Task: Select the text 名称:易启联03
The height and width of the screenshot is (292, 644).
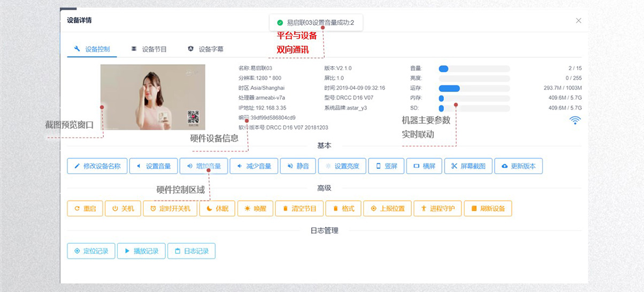Action: click(255, 69)
